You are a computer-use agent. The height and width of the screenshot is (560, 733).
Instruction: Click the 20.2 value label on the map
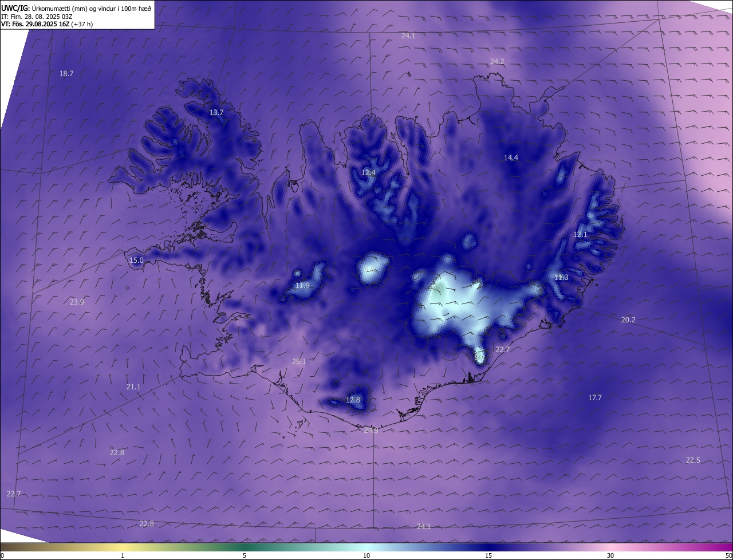pyautogui.click(x=628, y=320)
